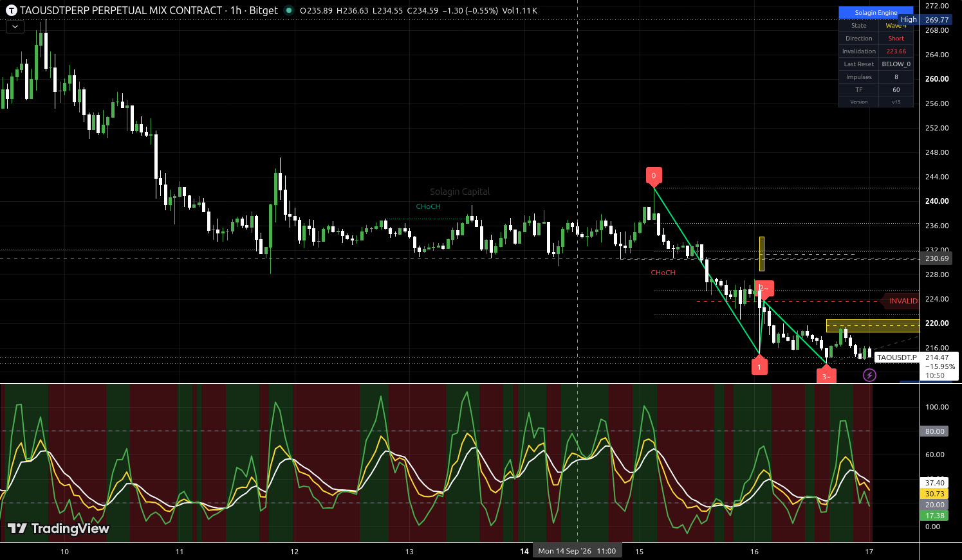
Task: Click the 20.00 oscillator level label
Action: [x=935, y=505]
